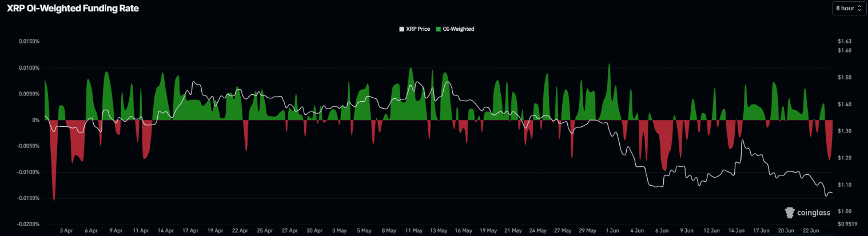This screenshot has width=868, height=236.
Task: Click the 0.0050% left-axis label
Action: point(29,94)
